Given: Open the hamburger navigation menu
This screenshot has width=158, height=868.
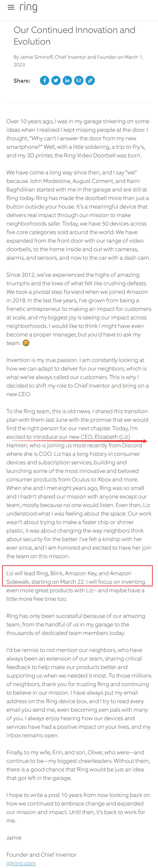Looking at the screenshot, I should point(11,7).
